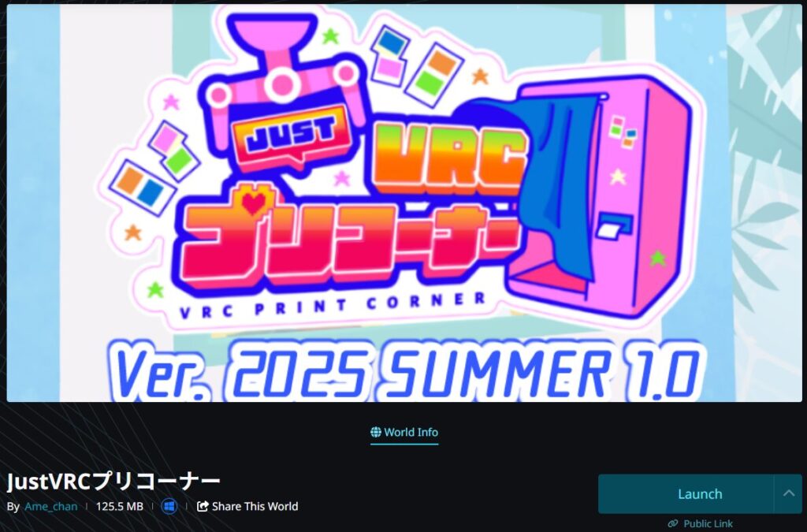Click the Windows platform icon

[169, 506]
